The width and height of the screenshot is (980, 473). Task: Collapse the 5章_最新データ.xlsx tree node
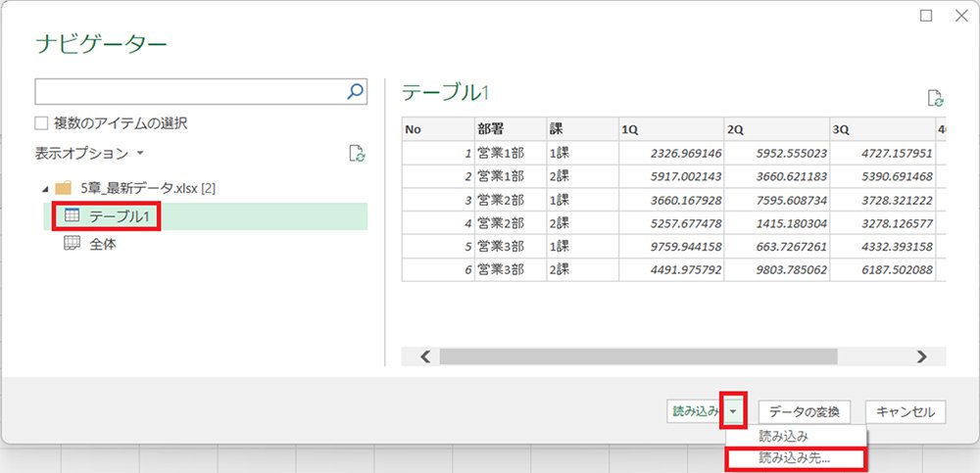46,189
